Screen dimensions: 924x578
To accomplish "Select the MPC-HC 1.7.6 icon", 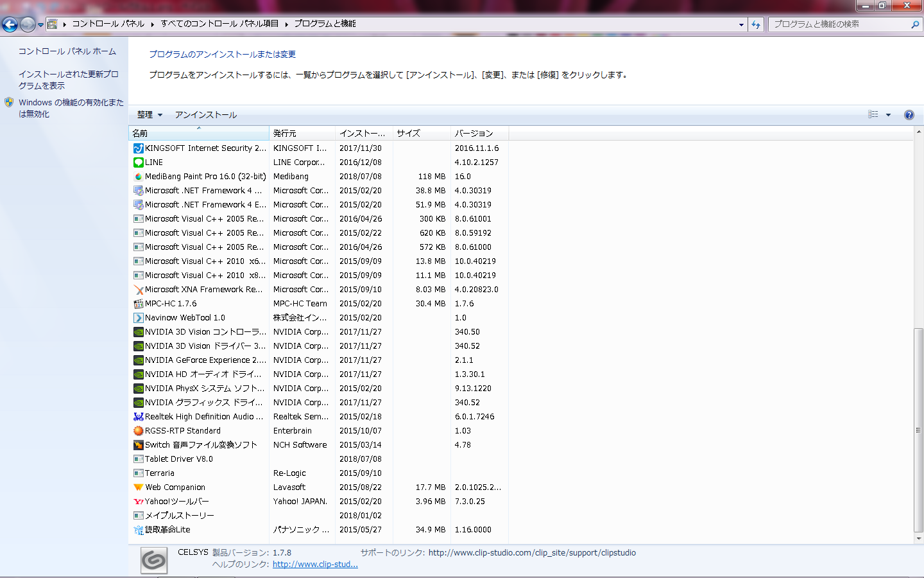I will coord(138,304).
